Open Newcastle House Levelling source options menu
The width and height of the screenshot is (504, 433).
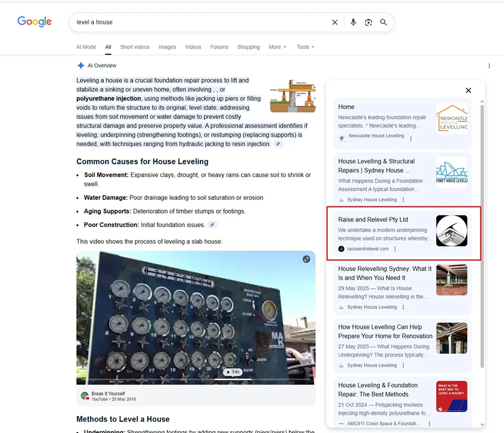point(411,139)
